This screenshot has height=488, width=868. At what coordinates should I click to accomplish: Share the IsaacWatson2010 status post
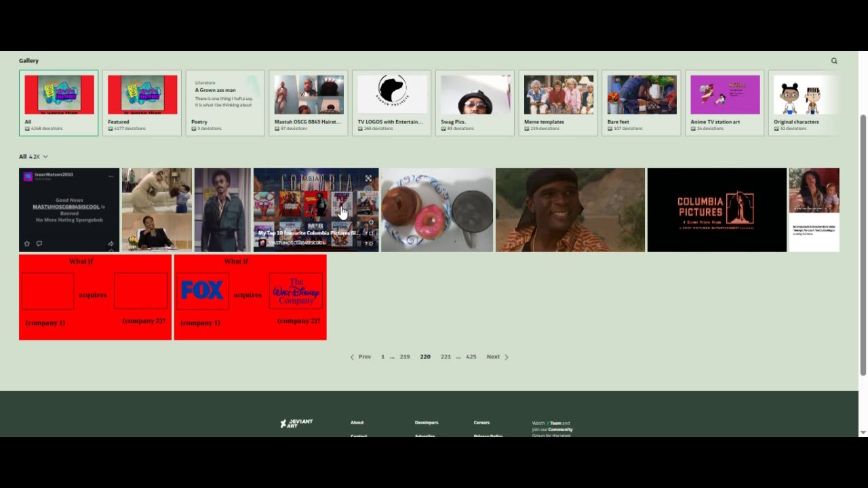(x=111, y=243)
